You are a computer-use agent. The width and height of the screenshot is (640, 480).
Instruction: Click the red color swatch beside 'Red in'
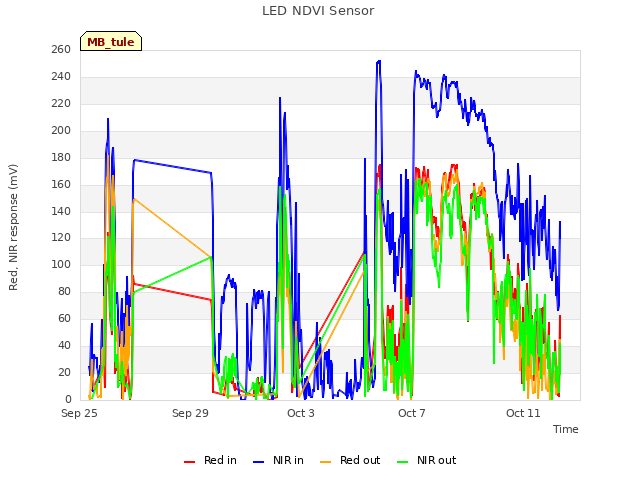[x=189, y=462]
